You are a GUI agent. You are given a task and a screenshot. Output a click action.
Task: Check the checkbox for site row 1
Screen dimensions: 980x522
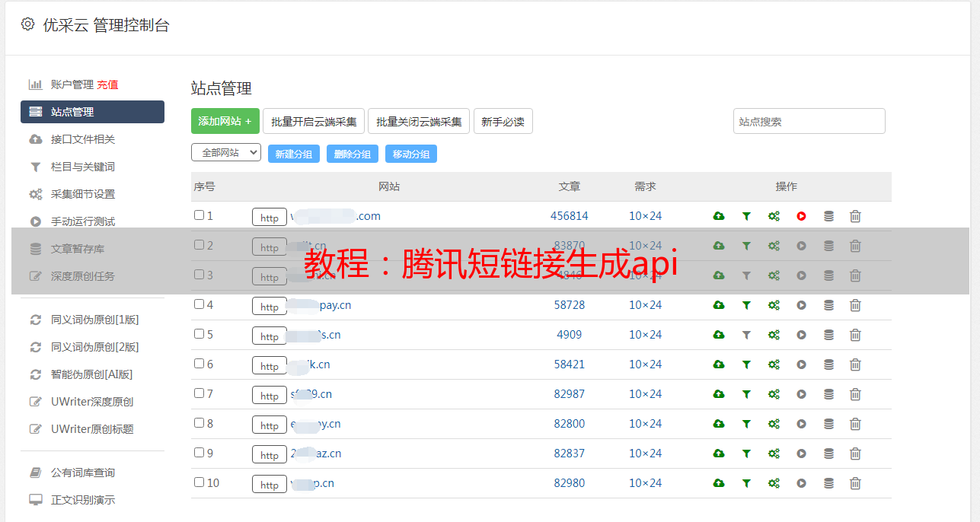(199, 215)
